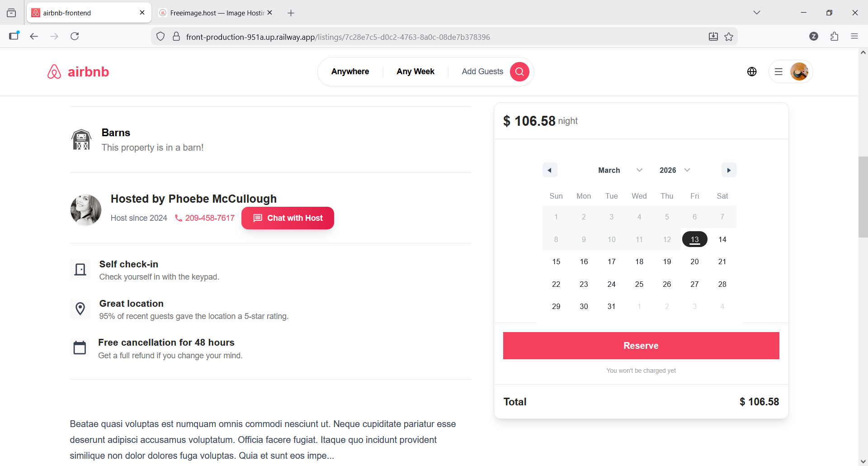The width and height of the screenshot is (868, 466).
Task: Click the globe language icon
Action: pos(752,71)
